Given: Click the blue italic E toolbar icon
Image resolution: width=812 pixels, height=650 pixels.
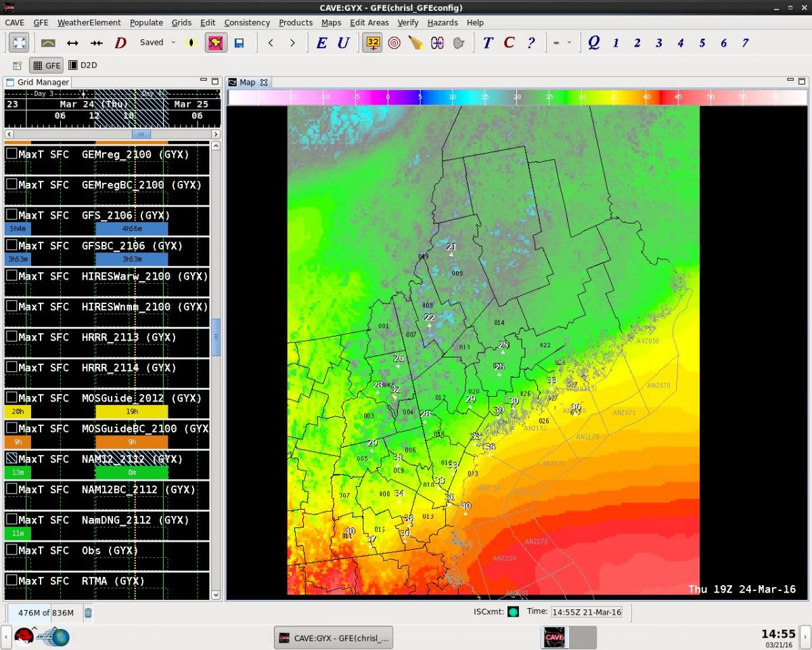Looking at the screenshot, I should click(321, 43).
